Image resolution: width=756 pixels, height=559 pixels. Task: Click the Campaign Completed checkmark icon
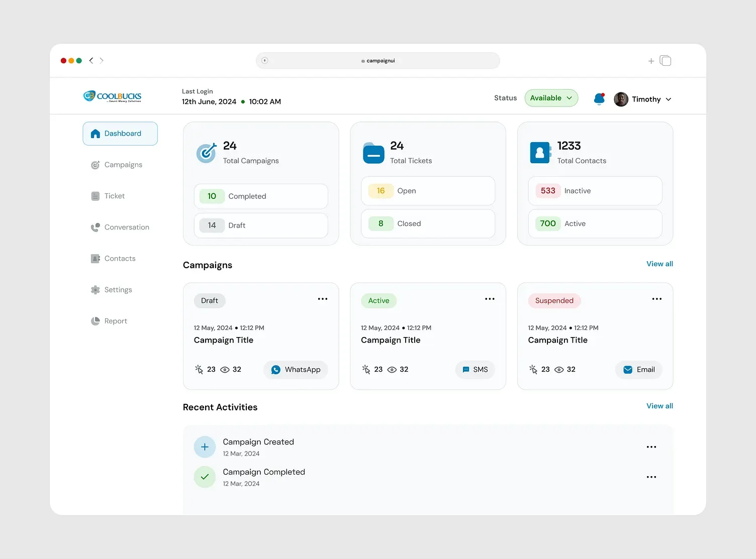[x=205, y=477]
